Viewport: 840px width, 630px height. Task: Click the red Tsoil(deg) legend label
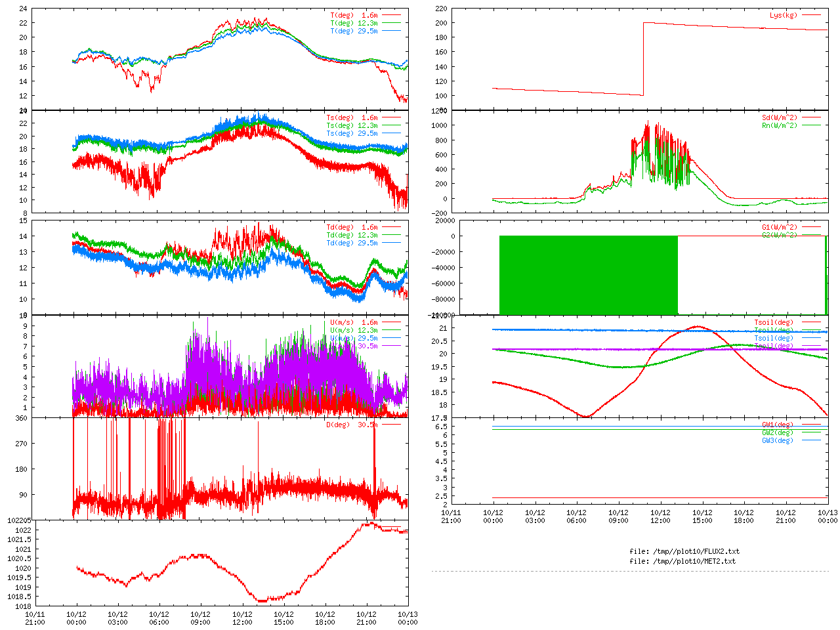(x=774, y=323)
